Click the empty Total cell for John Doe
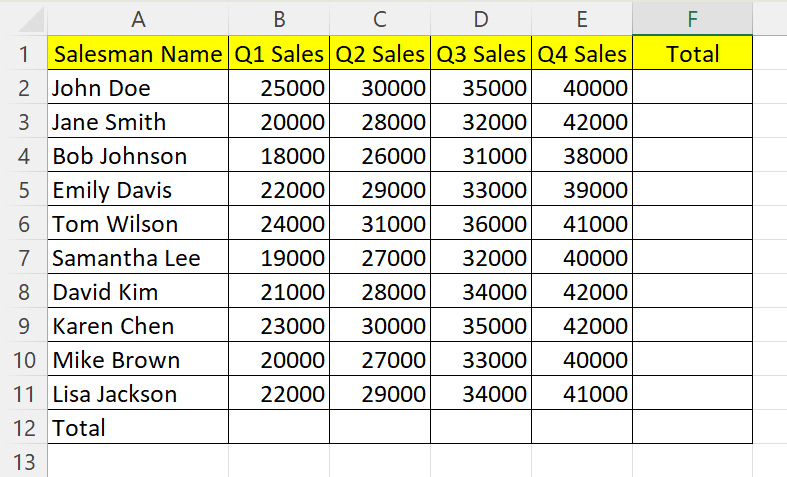This screenshot has height=477, width=787. (x=692, y=88)
